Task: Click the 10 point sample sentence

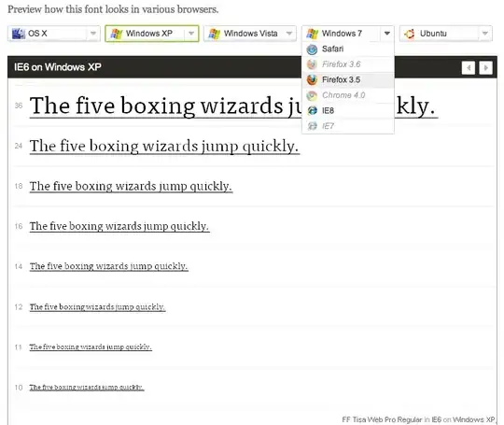Action: tap(87, 388)
